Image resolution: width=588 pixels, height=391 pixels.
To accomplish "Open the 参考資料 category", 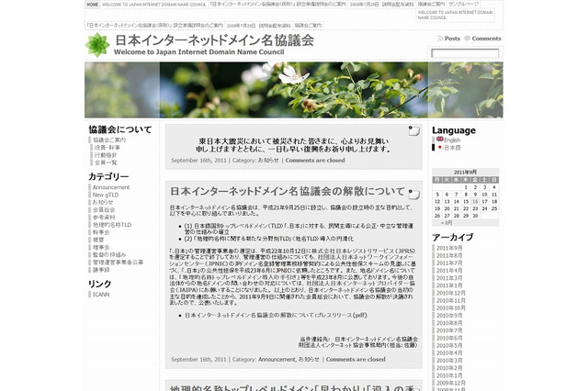I will point(104,218).
